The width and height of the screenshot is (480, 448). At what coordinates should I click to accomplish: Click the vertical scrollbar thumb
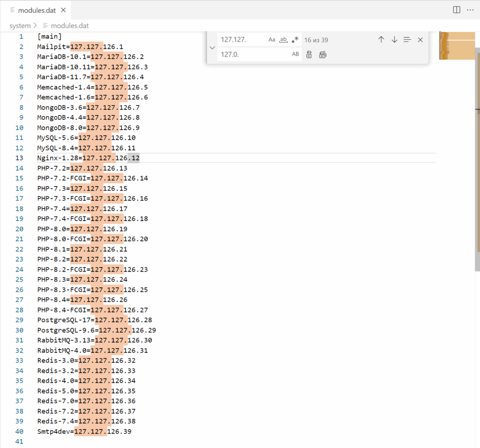click(x=477, y=159)
